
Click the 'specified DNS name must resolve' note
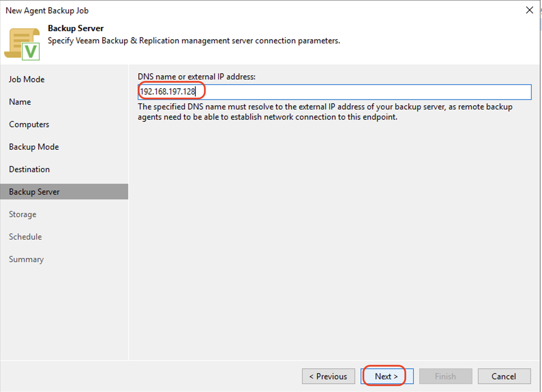pyautogui.click(x=325, y=112)
